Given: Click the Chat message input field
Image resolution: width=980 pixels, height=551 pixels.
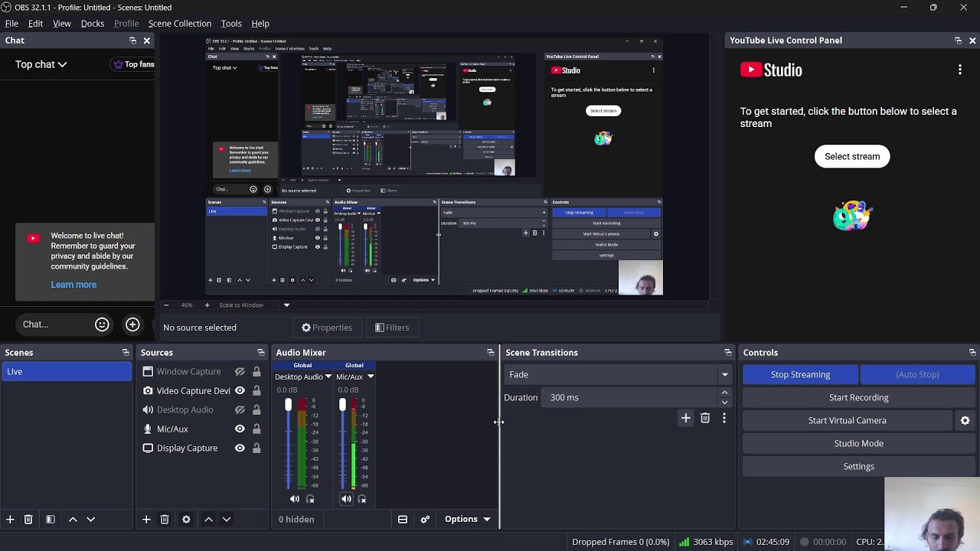Looking at the screenshot, I should pos(52,324).
